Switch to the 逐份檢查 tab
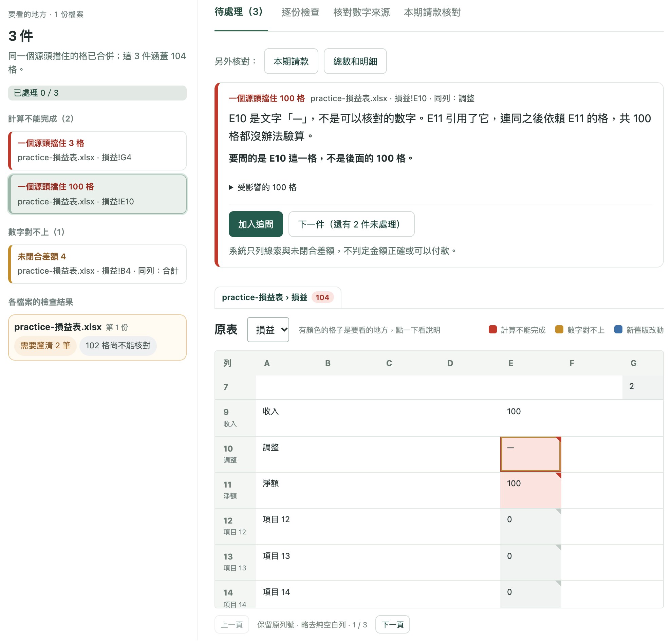 pyautogui.click(x=300, y=13)
